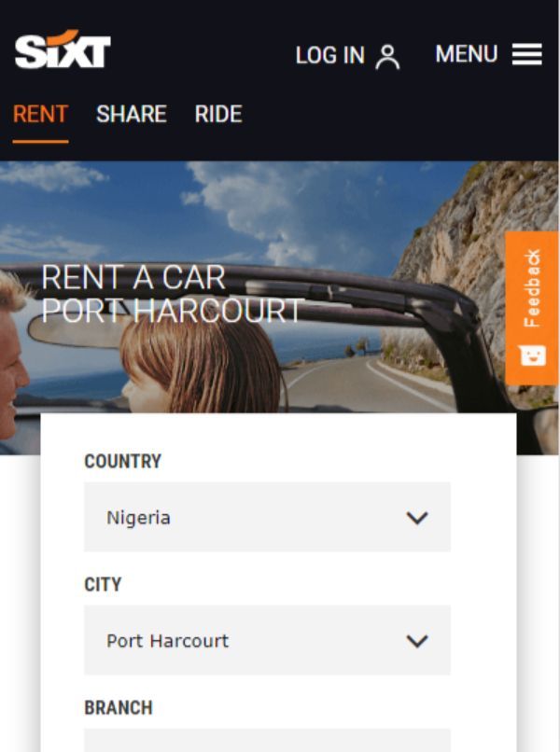Click the Sixt logo
Image resolution: width=560 pixels, height=752 pixels.
(x=63, y=49)
